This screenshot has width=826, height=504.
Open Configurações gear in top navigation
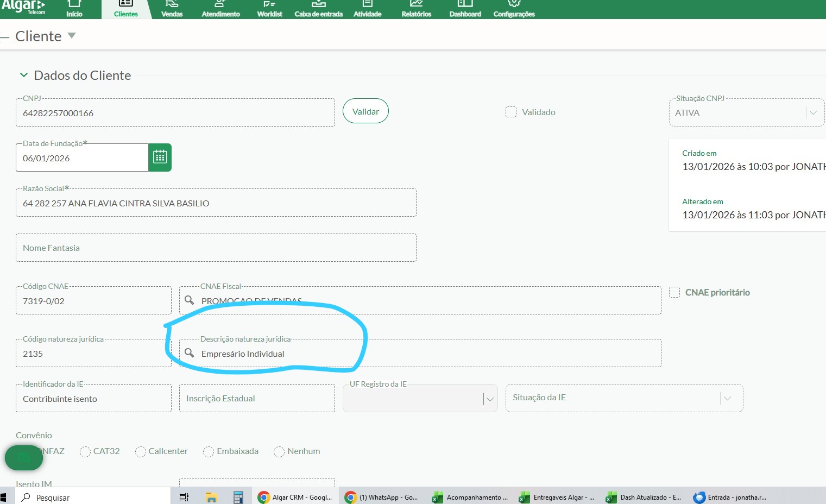pyautogui.click(x=514, y=9)
